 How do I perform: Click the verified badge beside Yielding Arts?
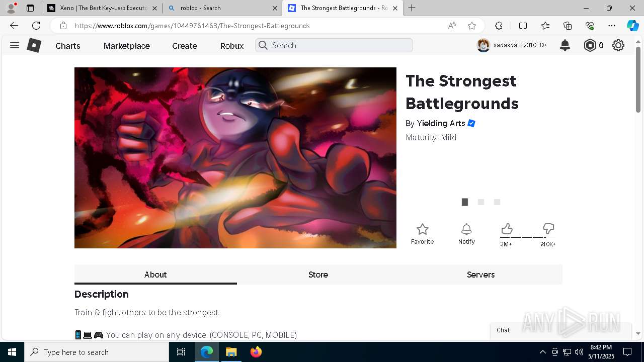(x=471, y=123)
